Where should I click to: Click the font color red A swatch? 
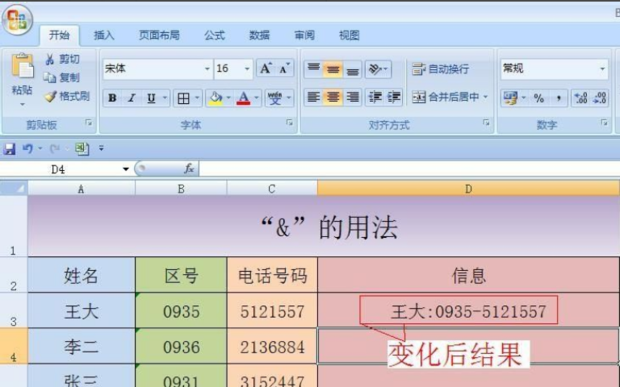point(244,98)
